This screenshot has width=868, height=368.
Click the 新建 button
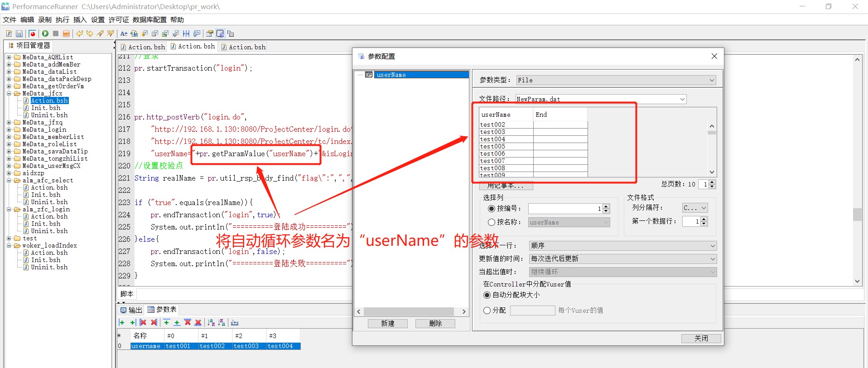tap(387, 324)
